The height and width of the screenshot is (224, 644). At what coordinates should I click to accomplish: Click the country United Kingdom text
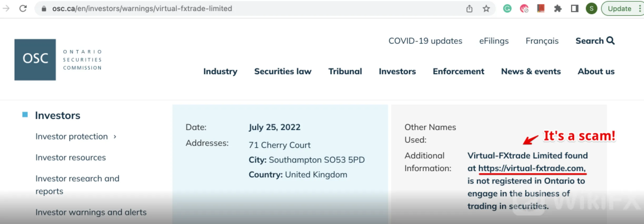(x=316, y=175)
